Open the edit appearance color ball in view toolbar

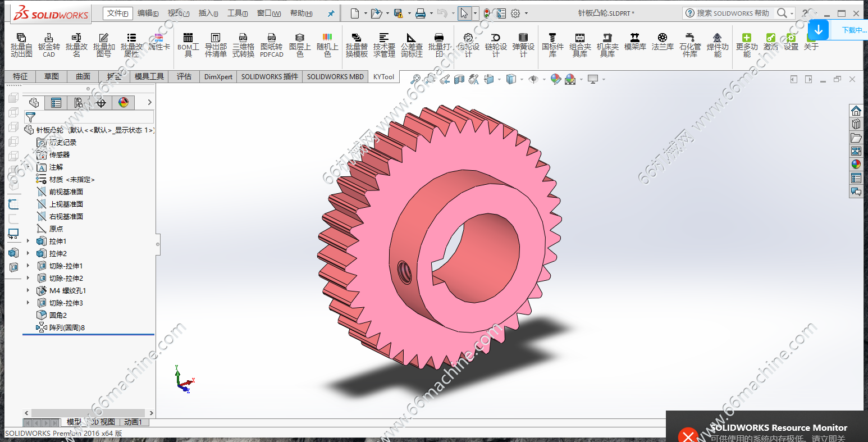pos(555,79)
